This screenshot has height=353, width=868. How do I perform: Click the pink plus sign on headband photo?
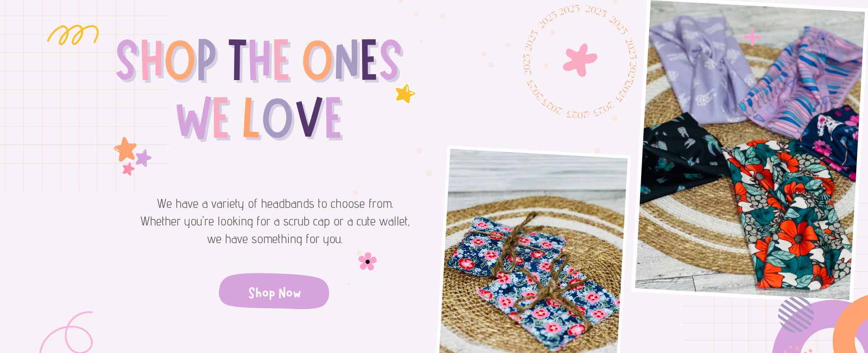[x=752, y=37]
